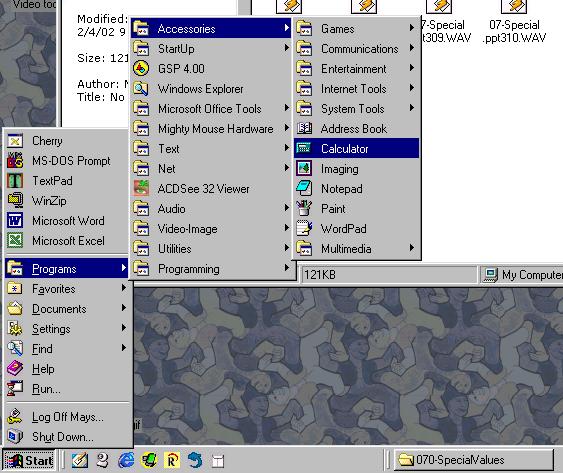563x473 pixels.
Task: Click the Cherry program icon
Action: pyautogui.click(x=15, y=141)
